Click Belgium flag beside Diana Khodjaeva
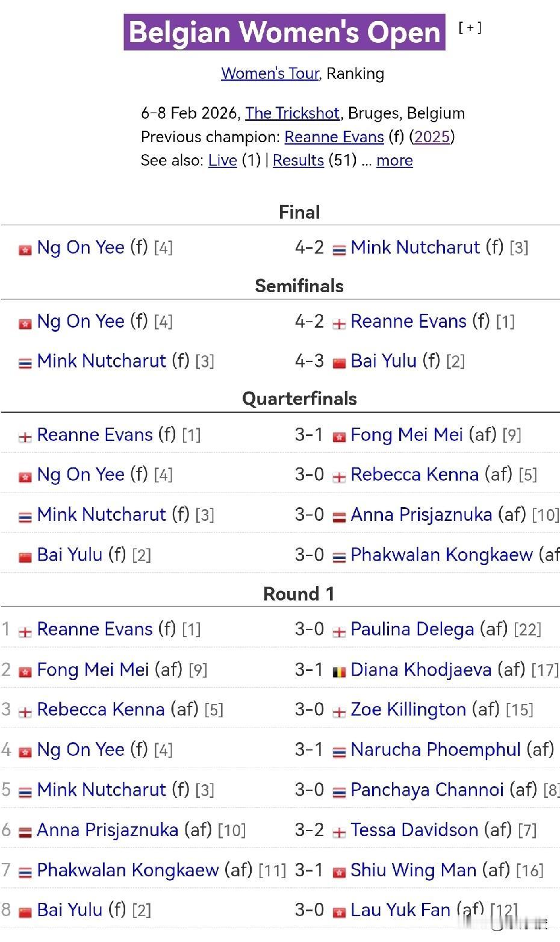Viewport: 560px width, 942px height. pos(339,672)
